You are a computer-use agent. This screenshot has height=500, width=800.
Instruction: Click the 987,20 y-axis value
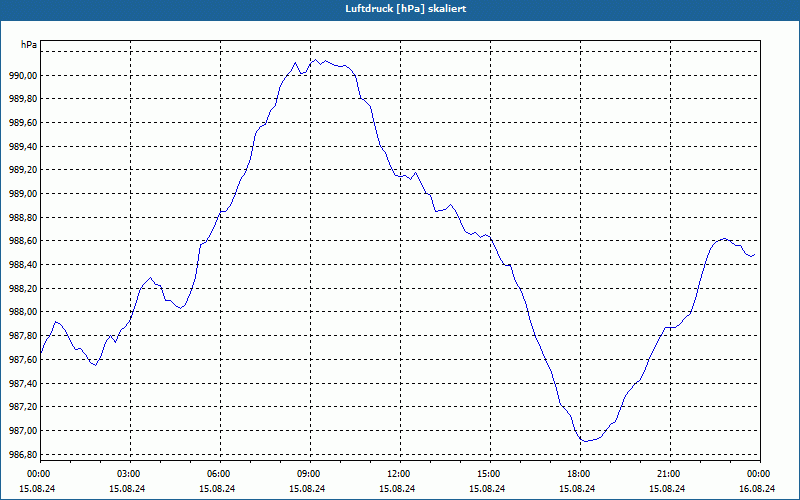23,407
